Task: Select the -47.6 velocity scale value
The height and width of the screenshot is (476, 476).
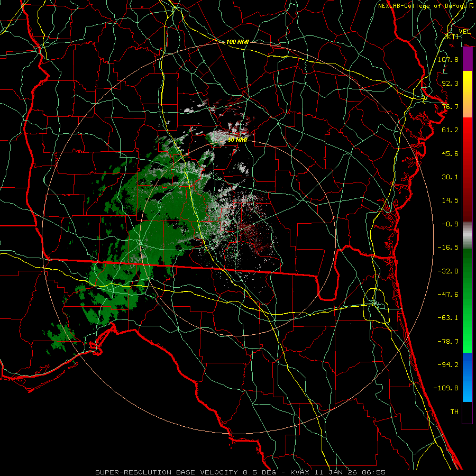Action: [x=448, y=295]
